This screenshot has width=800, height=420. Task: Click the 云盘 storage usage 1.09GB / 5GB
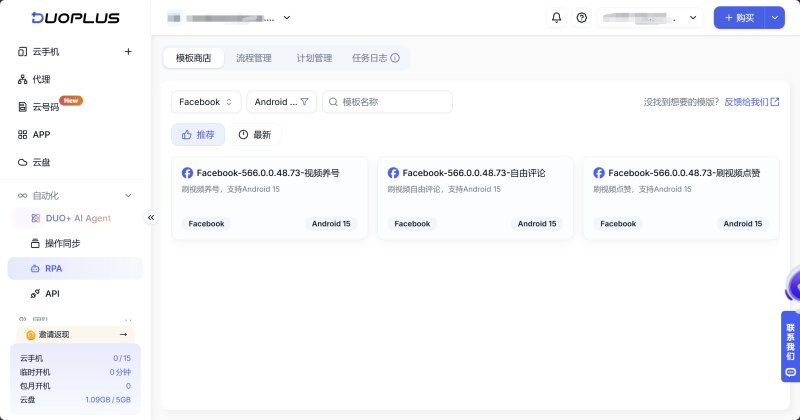pyautogui.click(x=108, y=400)
